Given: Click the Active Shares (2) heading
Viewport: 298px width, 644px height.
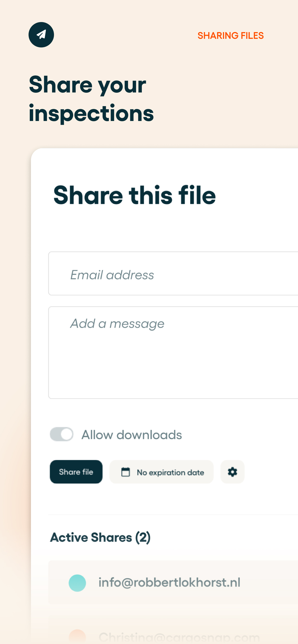Looking at the screenshot, I should tap(100, 537).
